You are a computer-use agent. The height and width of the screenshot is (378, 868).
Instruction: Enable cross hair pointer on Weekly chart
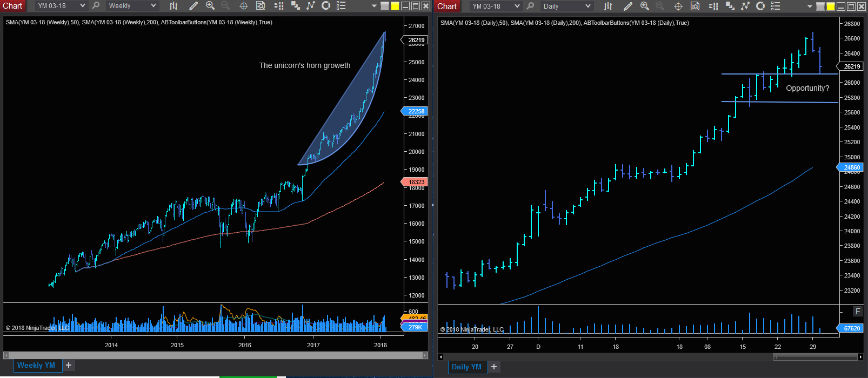pos(244,6)
